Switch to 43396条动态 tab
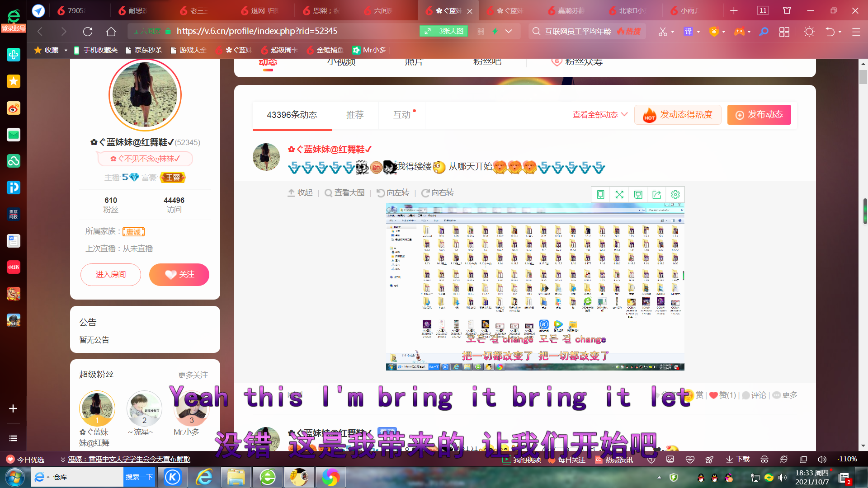Screen dimensions: 868x488 [x=292, y=115]
